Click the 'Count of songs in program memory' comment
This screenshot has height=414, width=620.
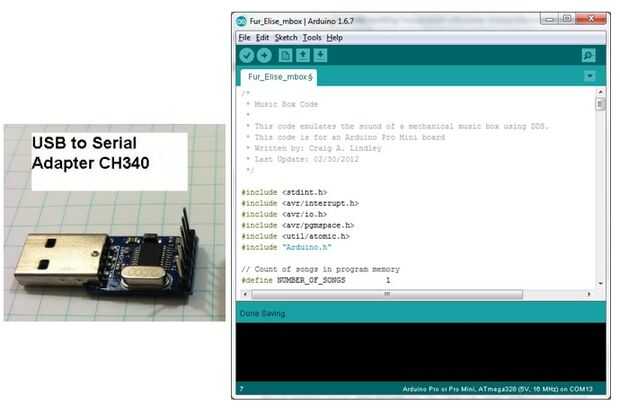click(x=321, y=269)
